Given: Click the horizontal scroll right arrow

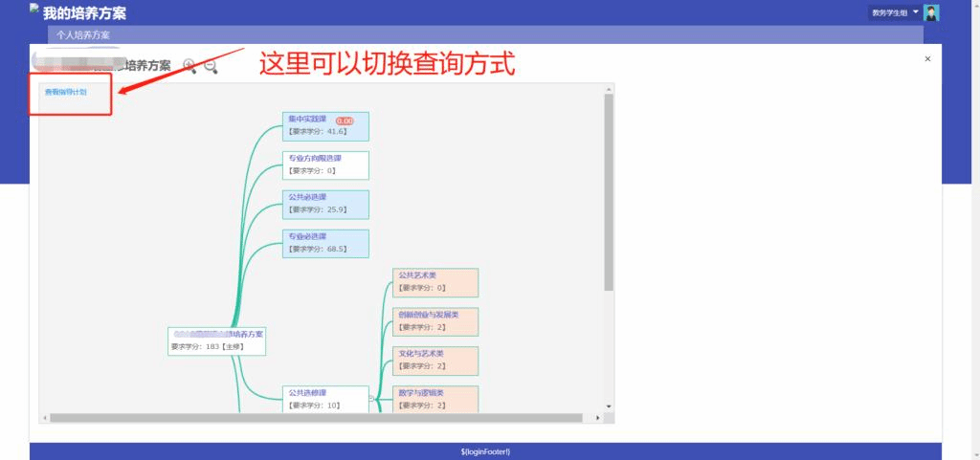Looking at the screenshot, I should 598,418.
